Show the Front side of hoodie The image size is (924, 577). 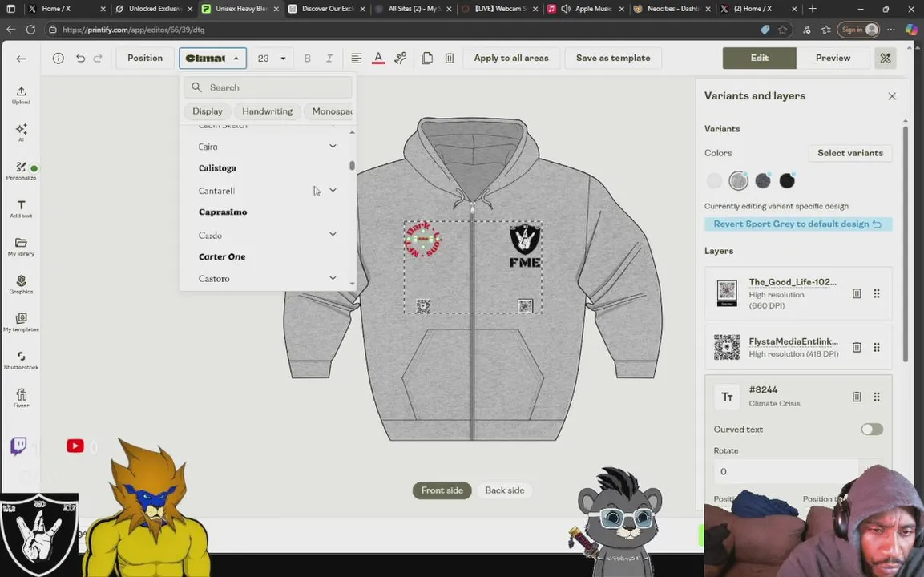point(442,490)
